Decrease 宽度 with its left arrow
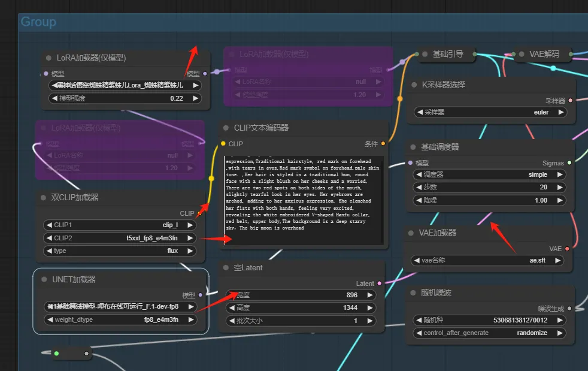This screenshot has height=371, width=588. (x=232, y=295)
